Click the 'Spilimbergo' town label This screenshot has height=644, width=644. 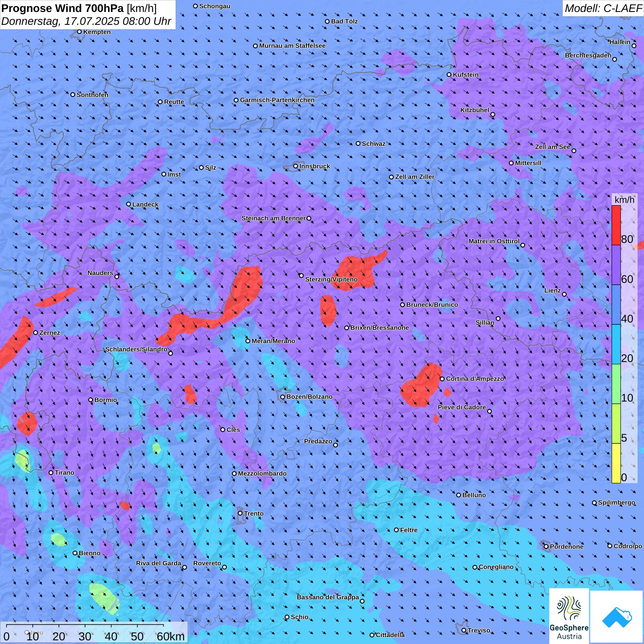click(x=616, y=502)
